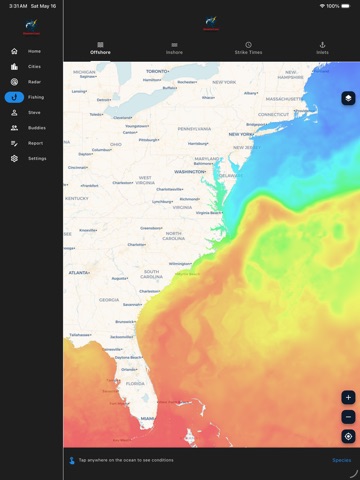Click the time in status bar
This screenshot has width=360, height=480.
coord(18,6)
